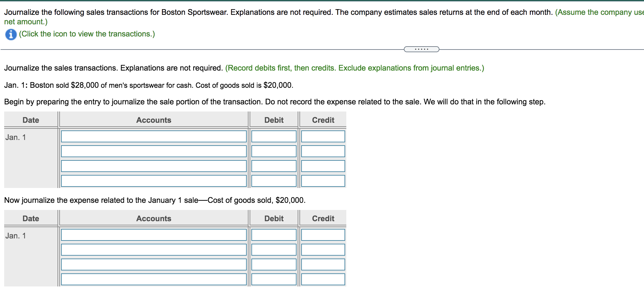This screenshot has height=290, width=644.
Task: Open the first Accounts dropdown in the sale entry
Action: pyautogui.click(x=154, y=136)
